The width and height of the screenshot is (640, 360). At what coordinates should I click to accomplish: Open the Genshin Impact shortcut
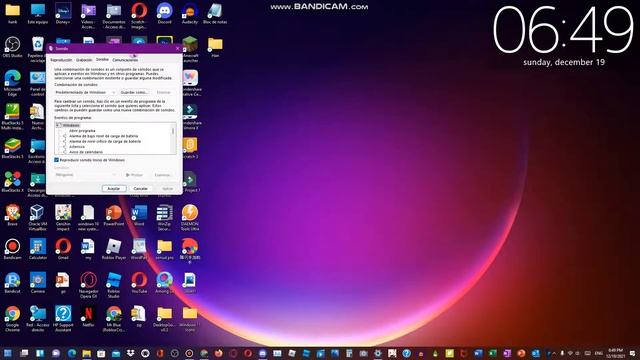[63, 218]
